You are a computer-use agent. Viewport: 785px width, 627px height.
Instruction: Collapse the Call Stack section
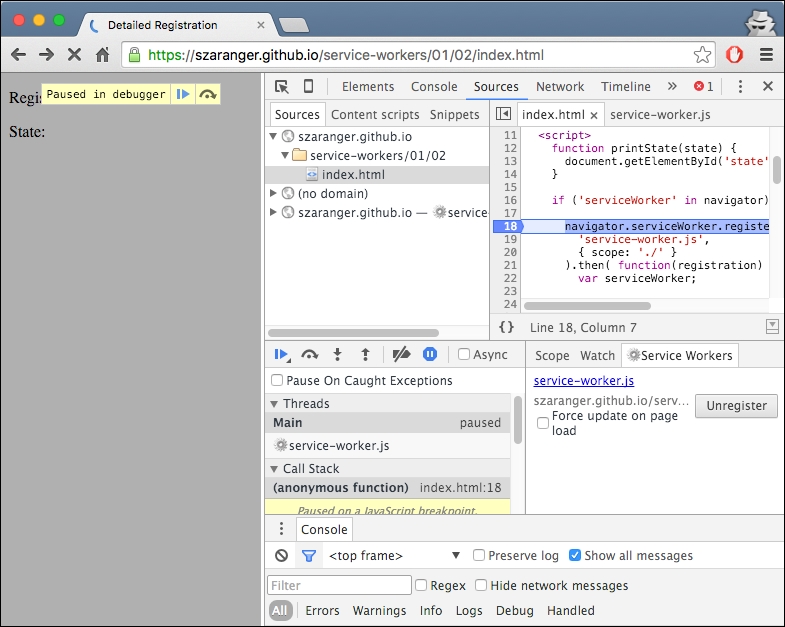pyautogui.click(x=310, y=468)
